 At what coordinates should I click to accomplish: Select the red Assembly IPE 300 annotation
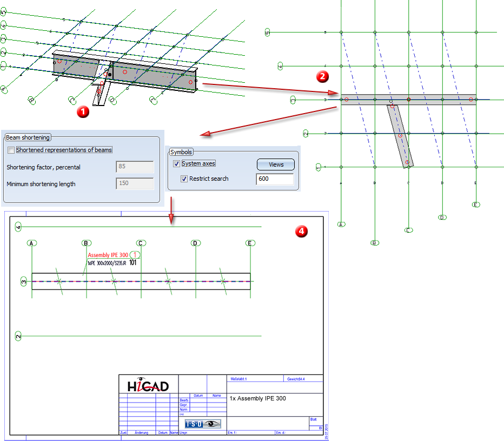point(109,255)
